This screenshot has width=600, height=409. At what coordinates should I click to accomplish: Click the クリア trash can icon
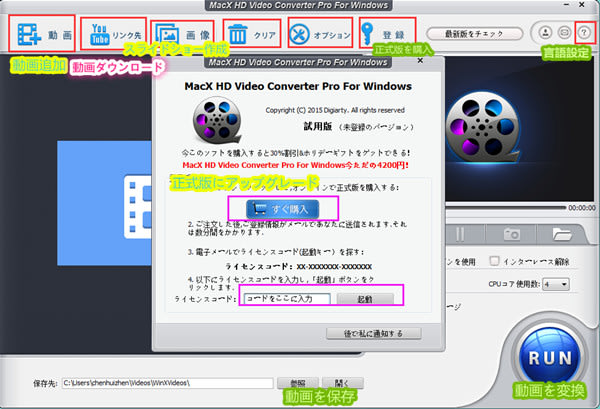pos(238,35)
